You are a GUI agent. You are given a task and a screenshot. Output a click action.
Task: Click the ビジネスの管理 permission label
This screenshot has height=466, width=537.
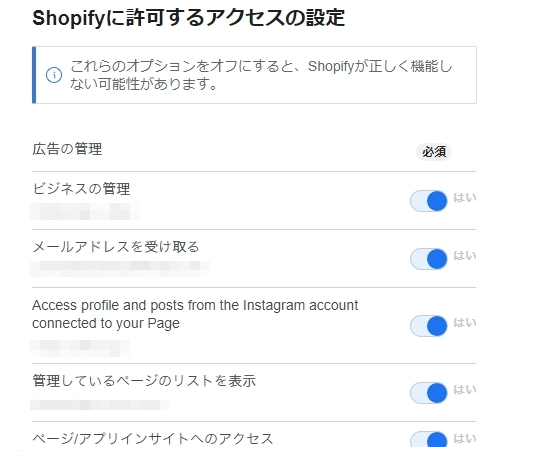81,189
